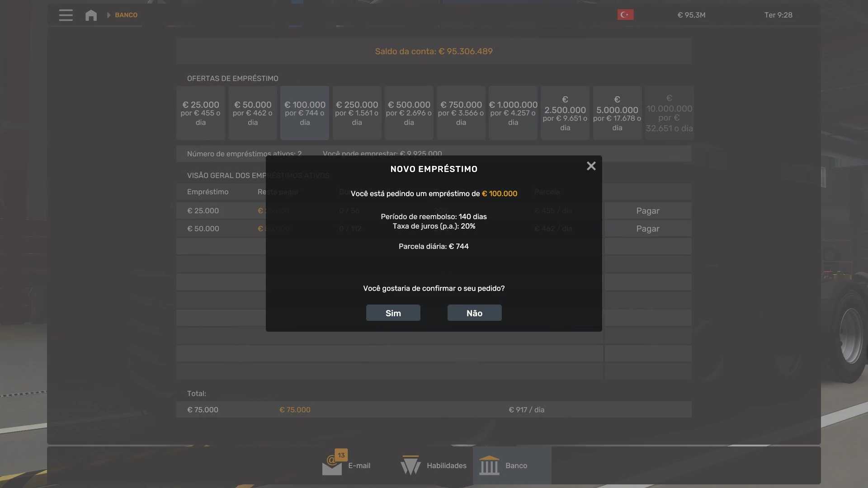Open the hamburger menu icon

click(66, 15)
